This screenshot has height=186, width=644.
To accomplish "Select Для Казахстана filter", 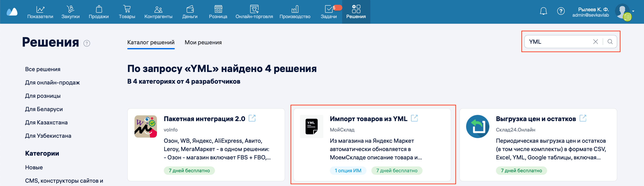I will 46,122.
